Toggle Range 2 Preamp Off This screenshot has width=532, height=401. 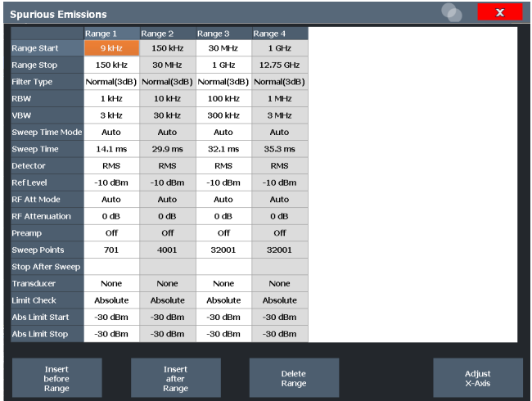(168, 233)
